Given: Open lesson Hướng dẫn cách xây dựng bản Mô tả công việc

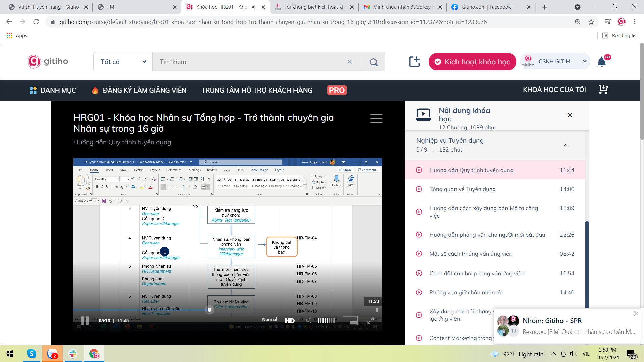Looking at the screenshot, I should click(495, 212).
